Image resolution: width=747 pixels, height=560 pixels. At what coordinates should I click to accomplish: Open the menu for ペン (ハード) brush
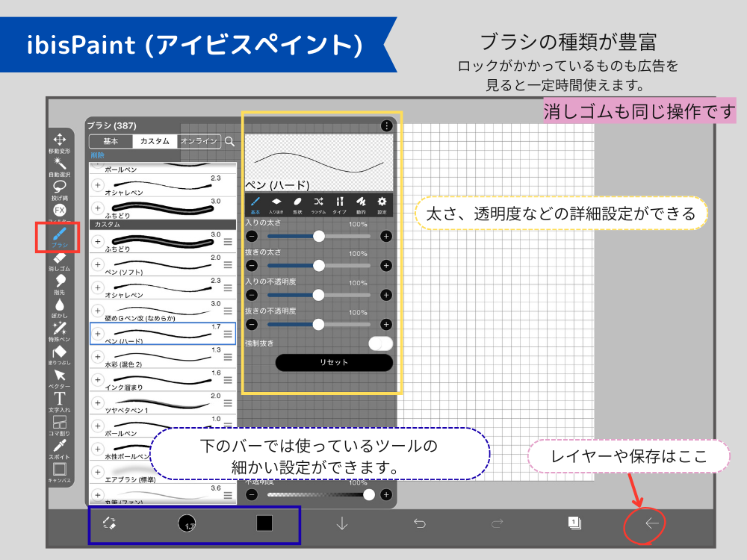[x=227, y=334]
